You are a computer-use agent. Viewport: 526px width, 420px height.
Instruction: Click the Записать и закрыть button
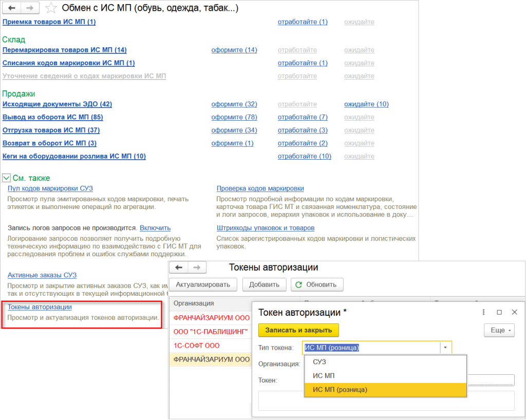298,330
